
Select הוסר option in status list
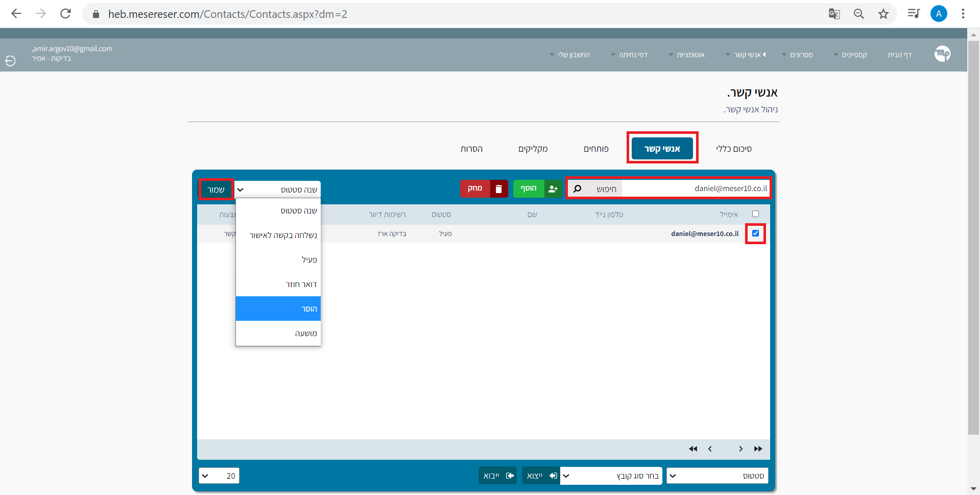click(x=278, y=309)
